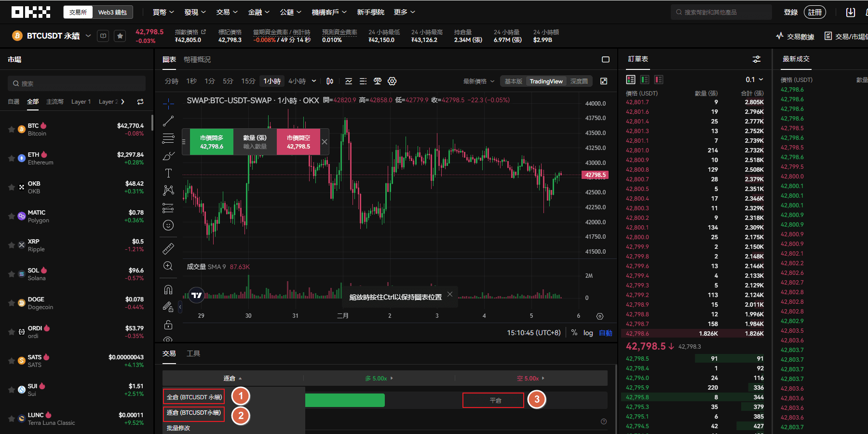Image resolution: width=868 pixels, height=434 pixels.
Task: Change order book 0.1 depth precision
Action: pos(755,80)
